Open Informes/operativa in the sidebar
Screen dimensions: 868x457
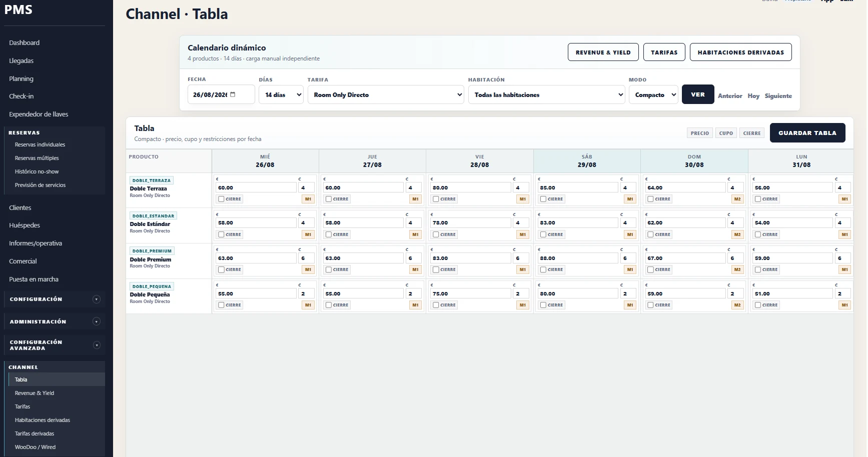pos(36,243)
